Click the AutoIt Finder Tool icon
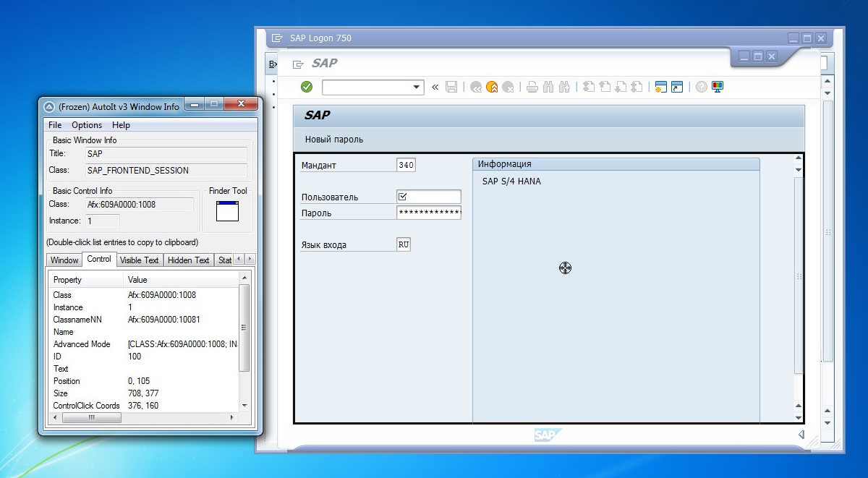This screenshot has width=868, height=478. 227,210
